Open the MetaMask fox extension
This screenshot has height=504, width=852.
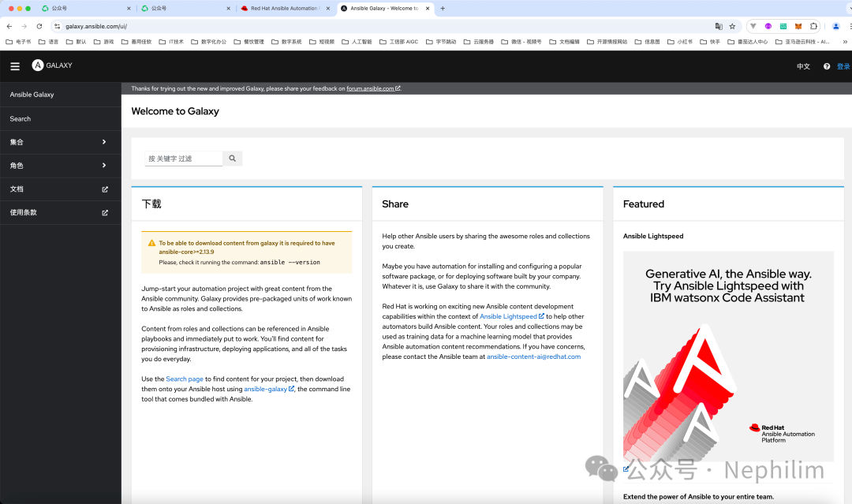798,26
